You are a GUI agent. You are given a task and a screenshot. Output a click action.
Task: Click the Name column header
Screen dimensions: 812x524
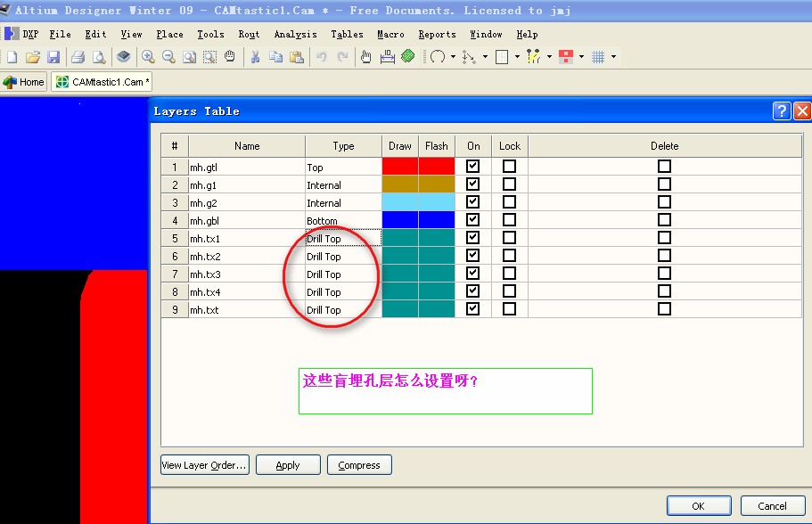pyautogui.click(x=247, y=146)
